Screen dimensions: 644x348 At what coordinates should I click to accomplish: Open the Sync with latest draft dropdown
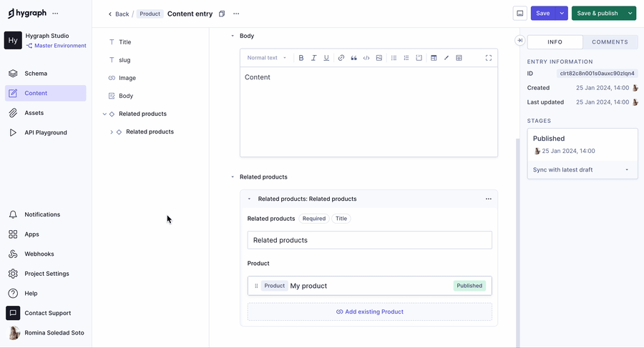point(582,170)
